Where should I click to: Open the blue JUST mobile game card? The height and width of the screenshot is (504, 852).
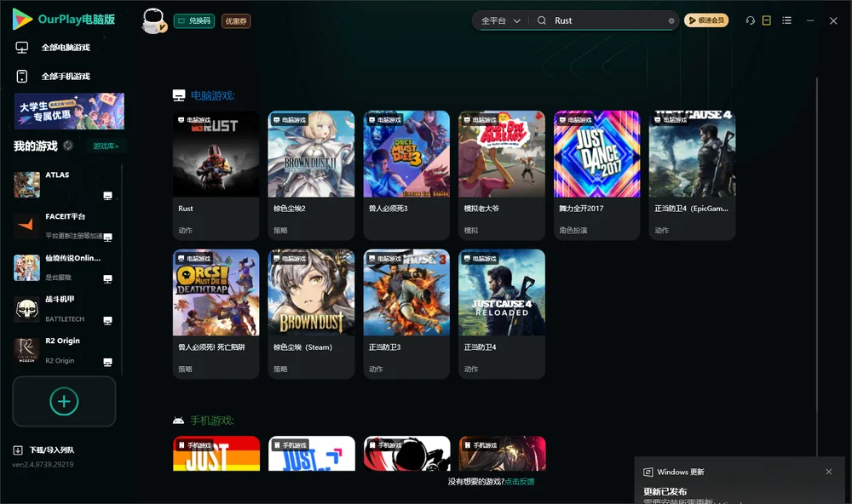click(x=311, y=454)
